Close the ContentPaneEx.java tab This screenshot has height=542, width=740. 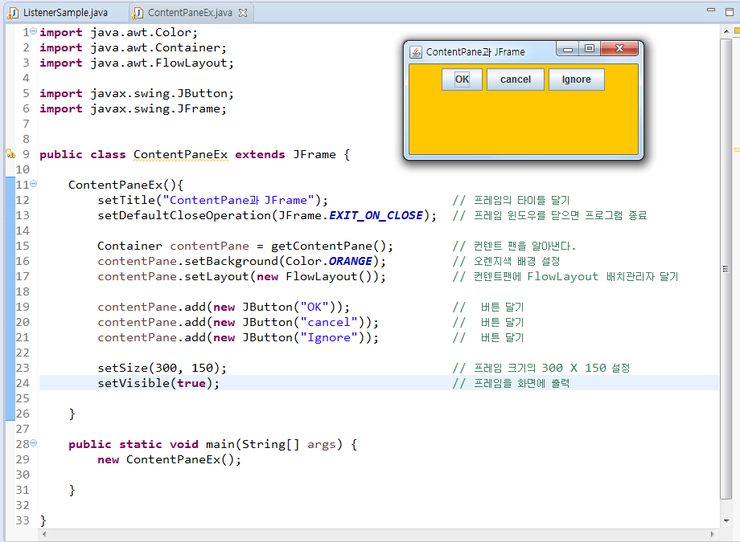pos(243,13)
